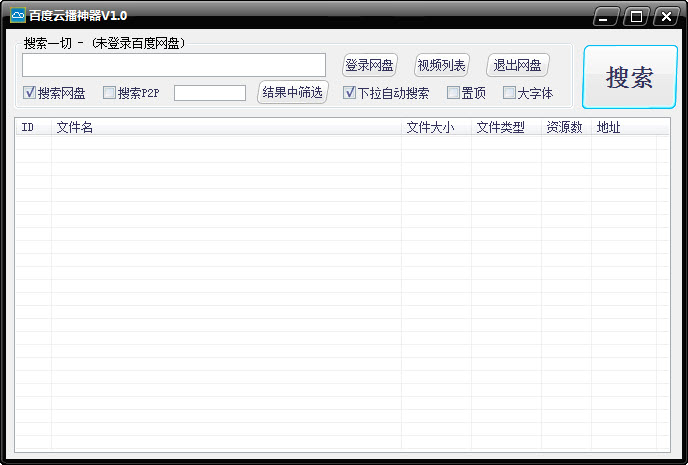The image size is (688, 465).
Task: Click the 百度云播神器 cloud app icon
Action: [18, 16]
